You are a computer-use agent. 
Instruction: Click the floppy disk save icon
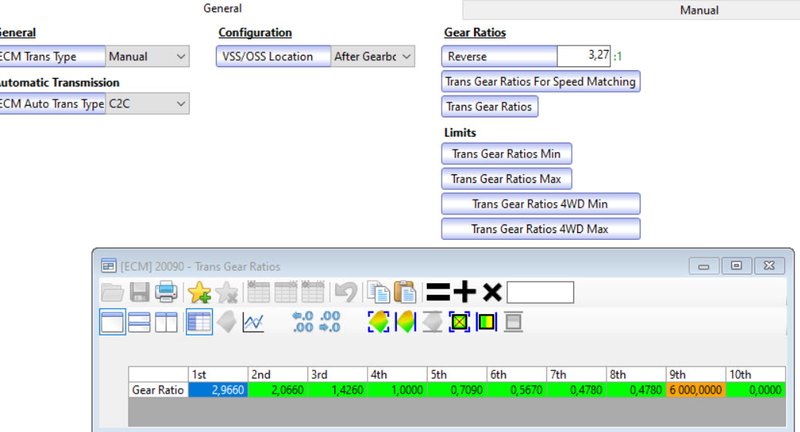[x=139, y=292]
